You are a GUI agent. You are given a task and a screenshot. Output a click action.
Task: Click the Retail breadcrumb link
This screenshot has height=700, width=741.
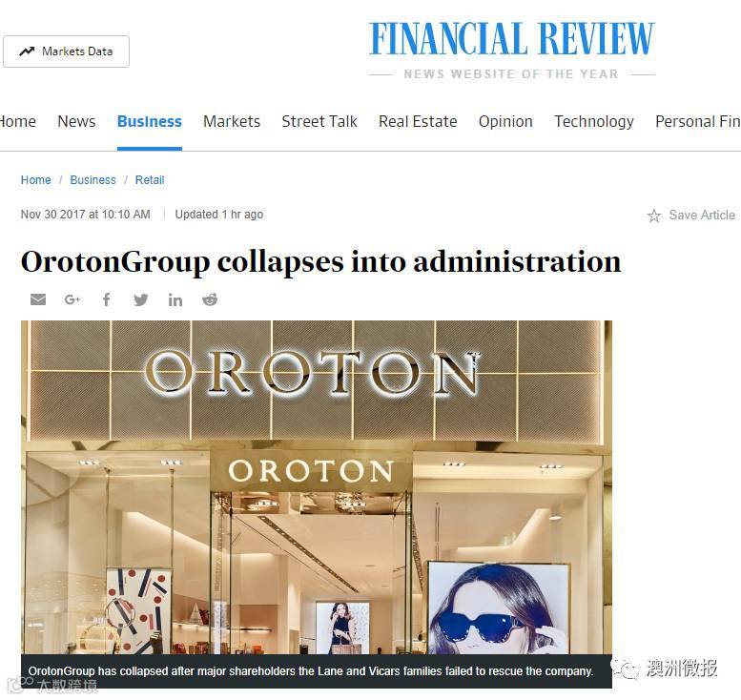coord(150,180)
